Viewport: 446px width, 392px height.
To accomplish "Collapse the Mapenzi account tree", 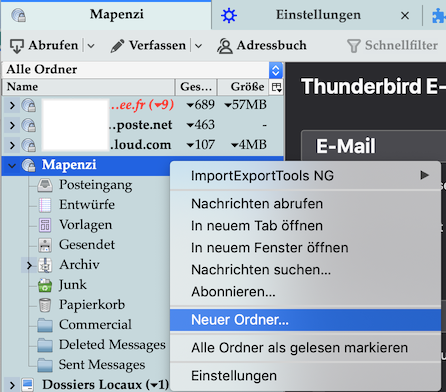I will coord(12,165).
